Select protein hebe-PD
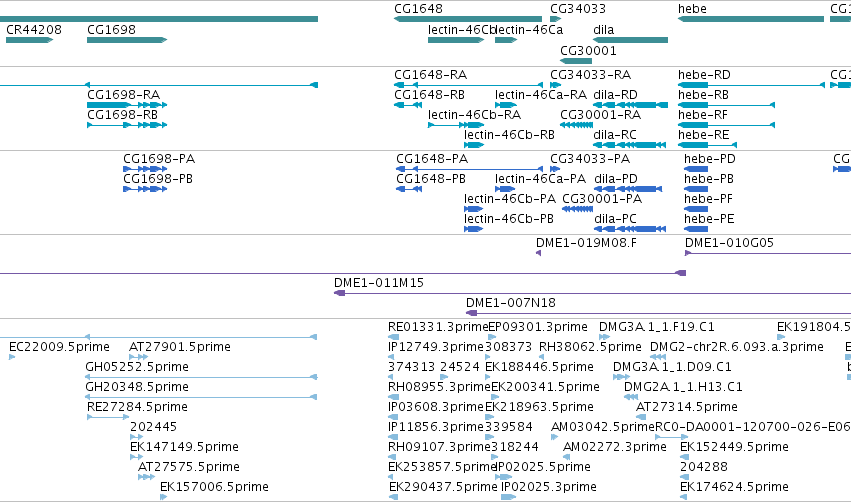Screen dimensions: 851x502 pos(696,169)
